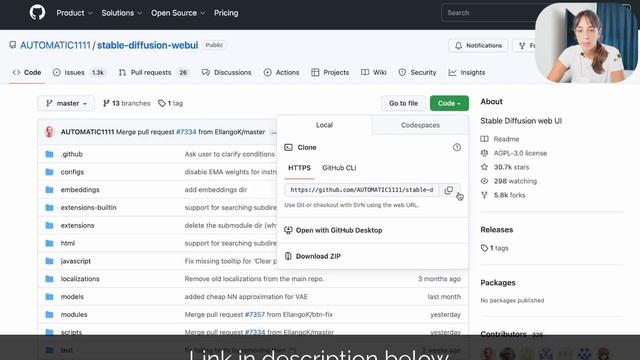Click the modules folder icon
This screenshot has height=360, width=640.
coord(49,314)
